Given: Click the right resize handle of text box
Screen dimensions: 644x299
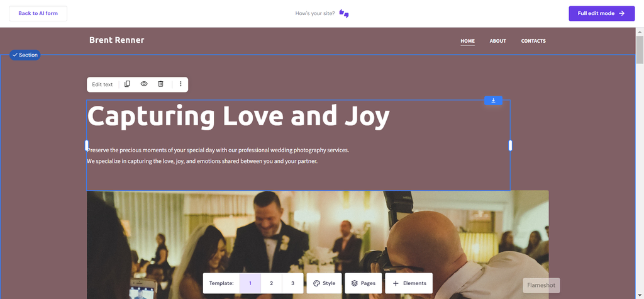Looking at the screenshot, I should [511, 145].
